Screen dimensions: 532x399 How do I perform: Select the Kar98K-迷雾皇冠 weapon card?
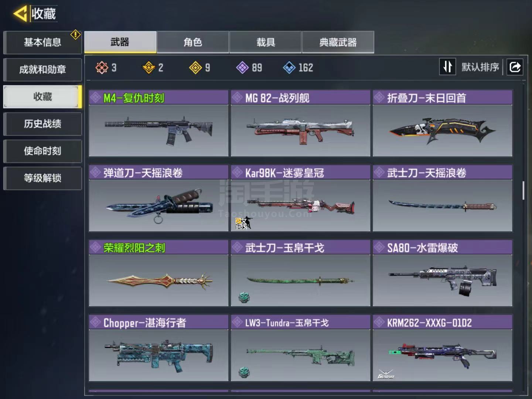(x=301, y=198)
